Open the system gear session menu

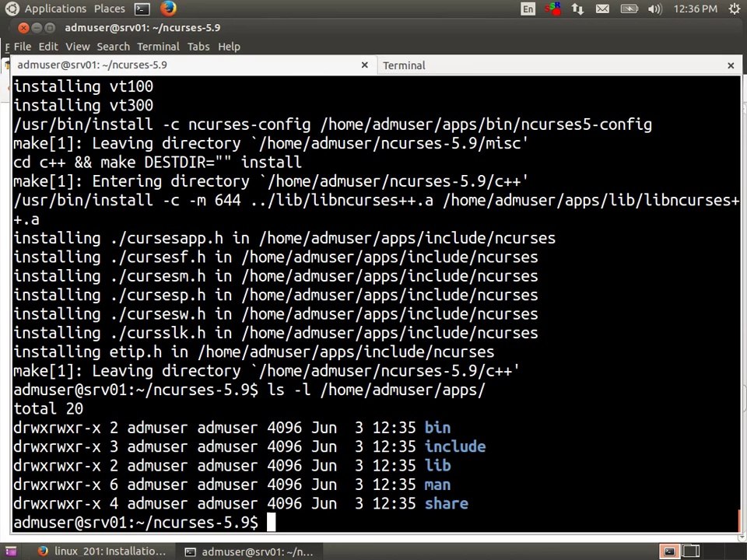pos(735,9)
